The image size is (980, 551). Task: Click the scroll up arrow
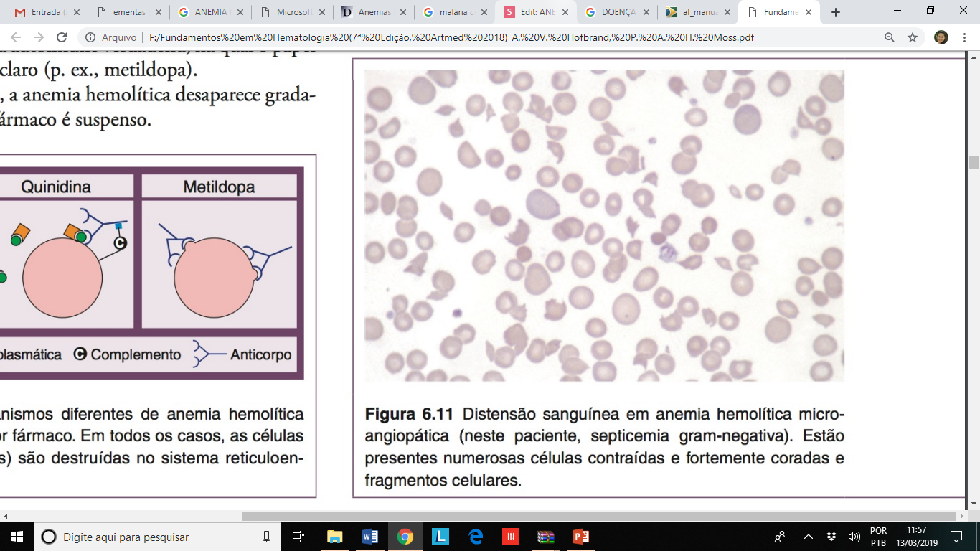pyautogui.click(x=974, y=57)
